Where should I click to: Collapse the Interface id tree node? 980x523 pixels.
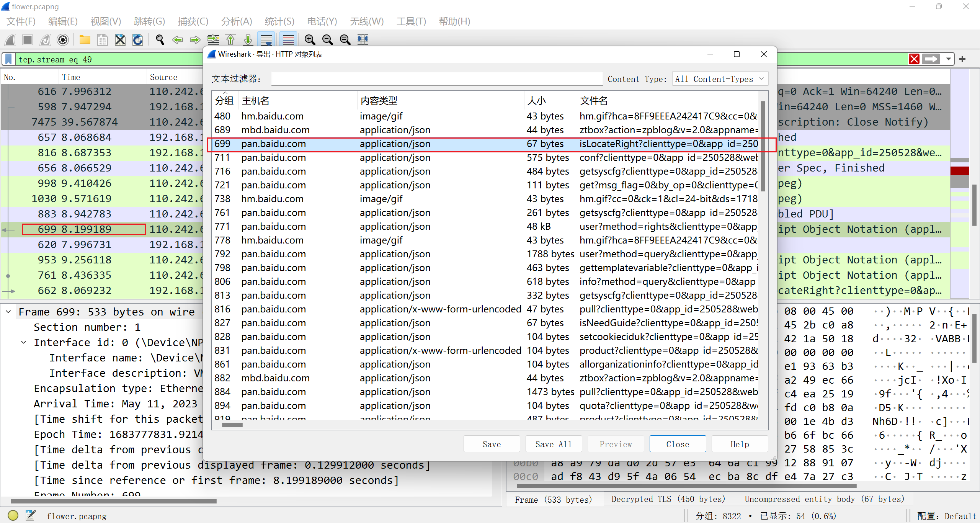click(x=24, y=342)
